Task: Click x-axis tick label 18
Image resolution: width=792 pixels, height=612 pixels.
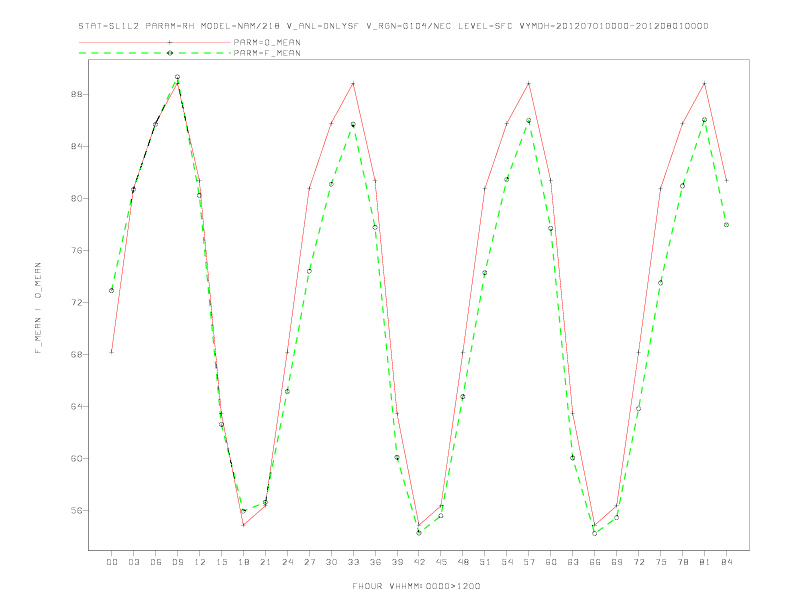Action: [x=243, y=562]
